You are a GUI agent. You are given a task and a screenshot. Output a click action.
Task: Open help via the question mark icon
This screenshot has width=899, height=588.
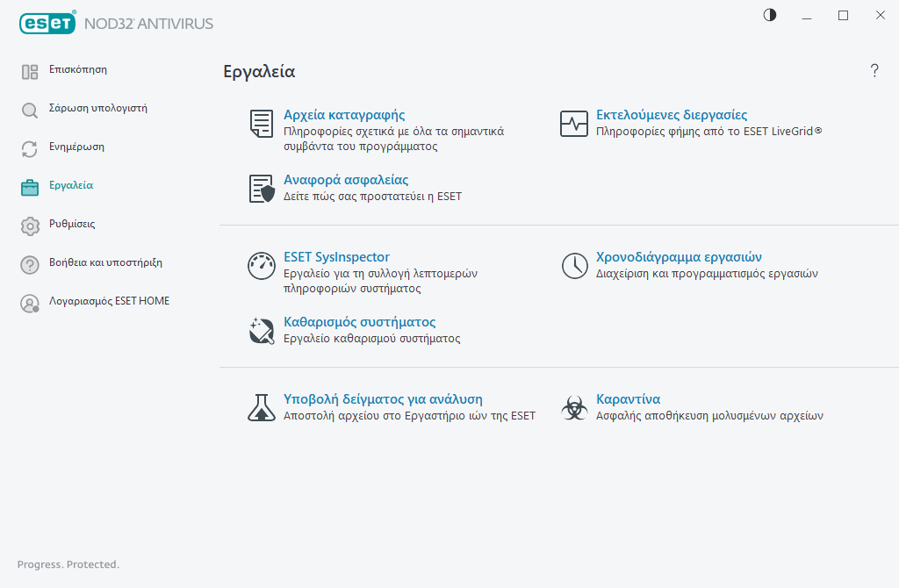pyautogui.click(x=874, y=70)
